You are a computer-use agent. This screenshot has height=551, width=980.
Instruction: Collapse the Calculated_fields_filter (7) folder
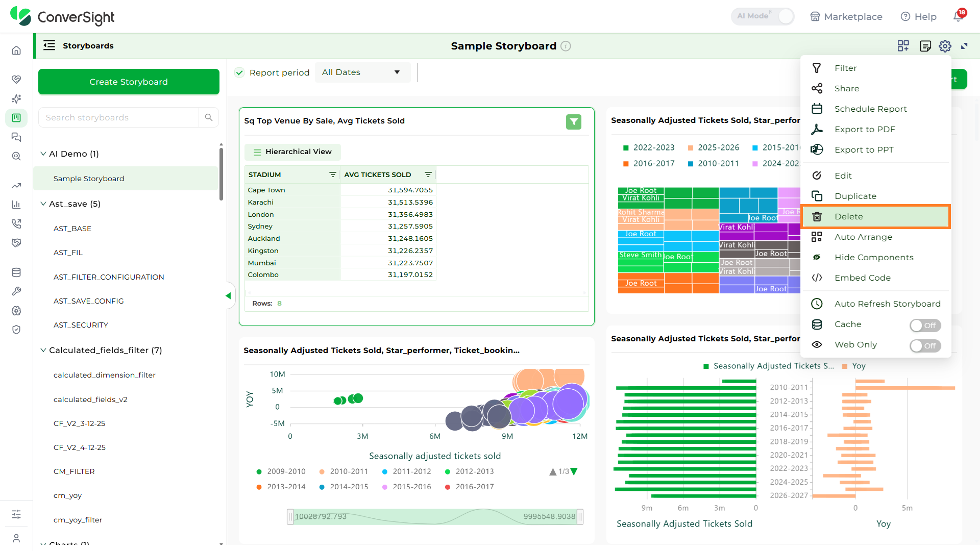point(43,350)
